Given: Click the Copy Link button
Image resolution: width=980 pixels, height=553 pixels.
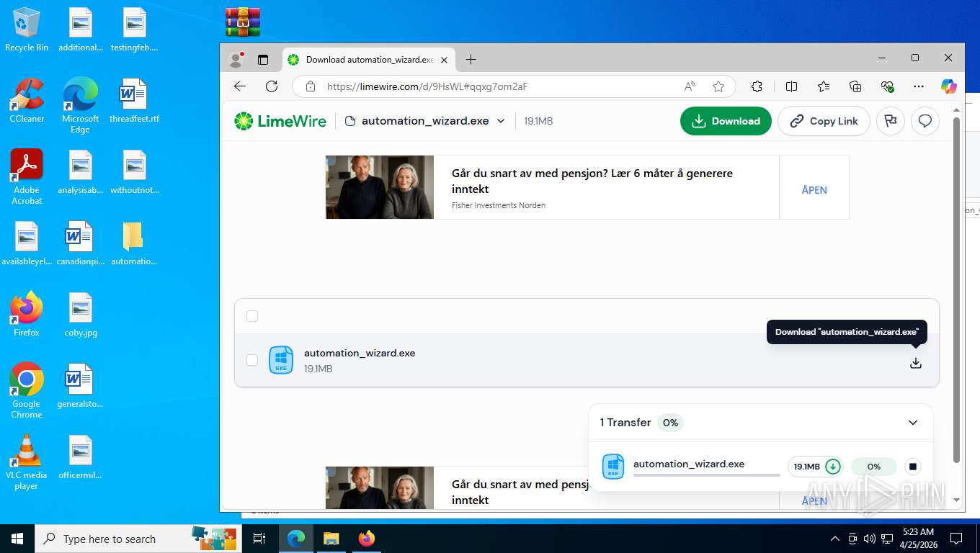Looking at the screenshot, I should click(824, 121).
